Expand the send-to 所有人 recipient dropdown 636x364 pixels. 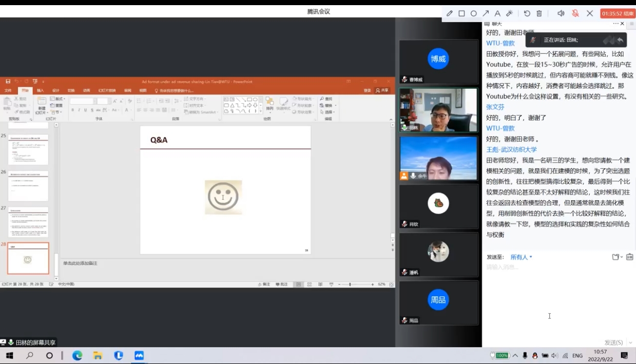point(521,257)
